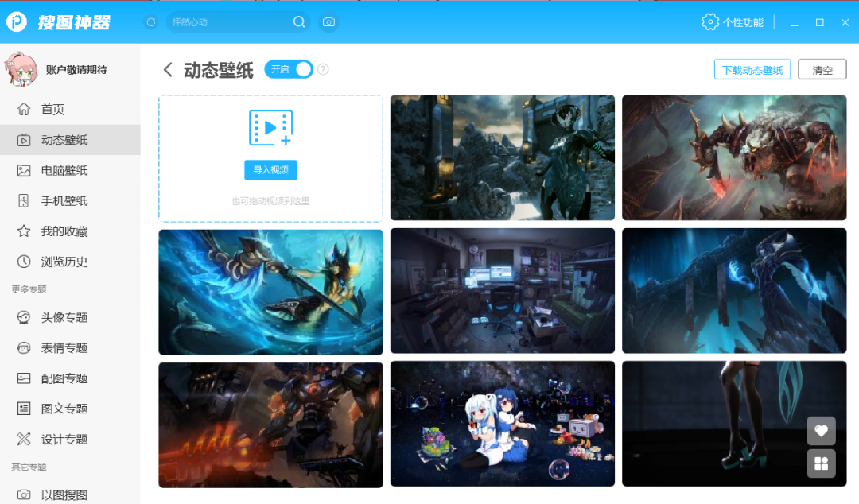Toggle the 动态壁纸 开启 switch

(289, 69)
